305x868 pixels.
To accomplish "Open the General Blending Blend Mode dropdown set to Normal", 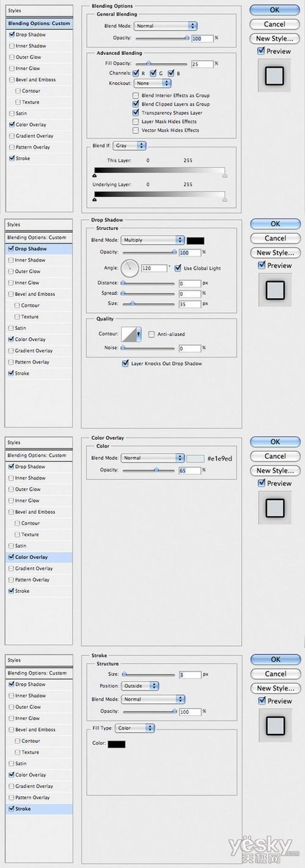I will coord(165,26).
